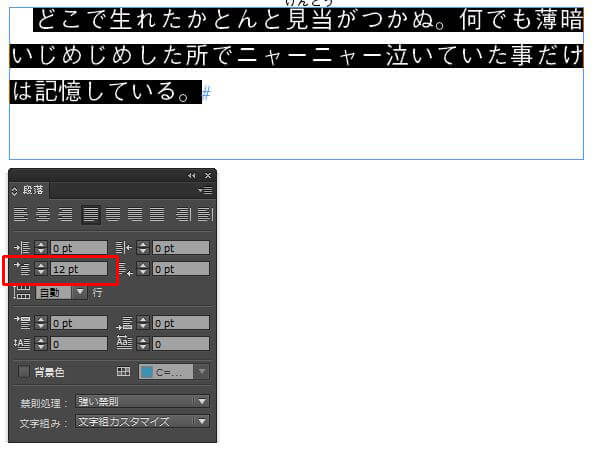The height and width of the screenshot is (450, 595).
Task: Click the table-grid icon beside background color
Action: tap(123, 371)
